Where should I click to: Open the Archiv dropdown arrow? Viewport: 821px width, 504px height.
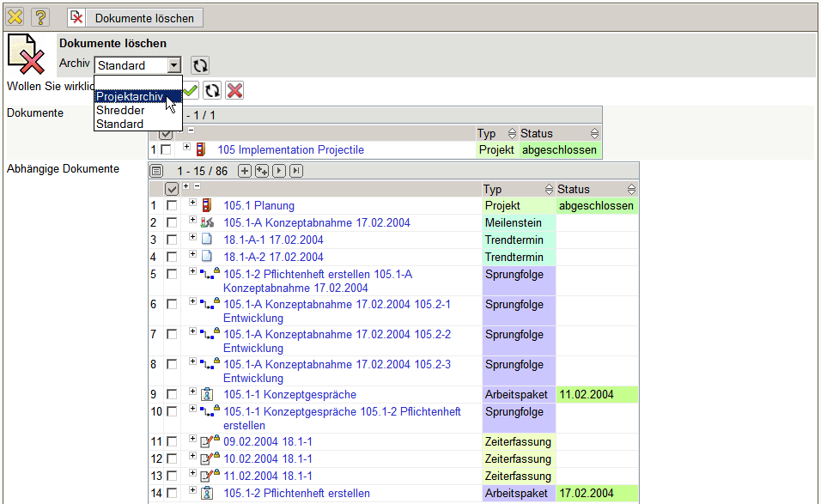(x=174, y=65)
